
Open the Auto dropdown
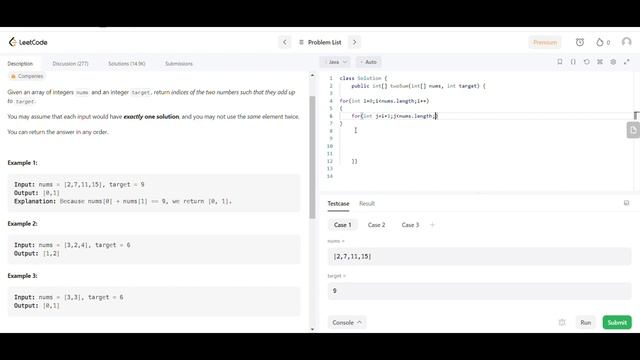(369, 62)
